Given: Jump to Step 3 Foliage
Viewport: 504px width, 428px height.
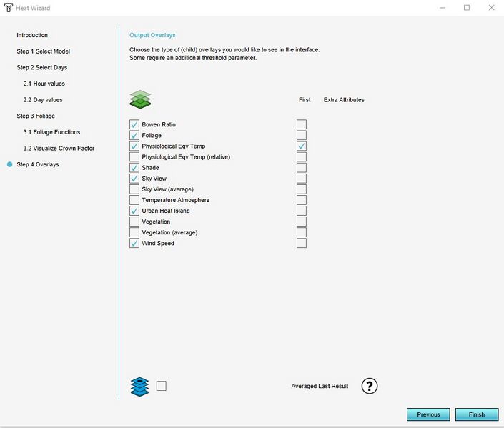Looking at the screenshot, I should (x=36, y=116).
